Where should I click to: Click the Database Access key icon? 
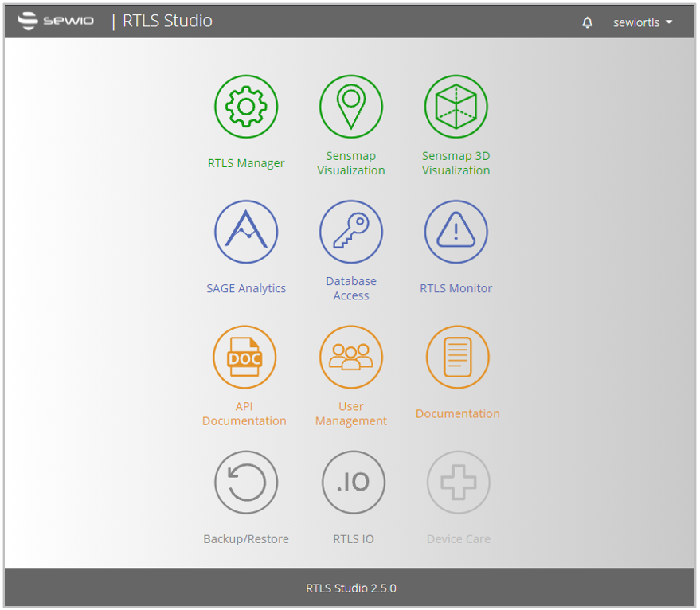point(351,232)
